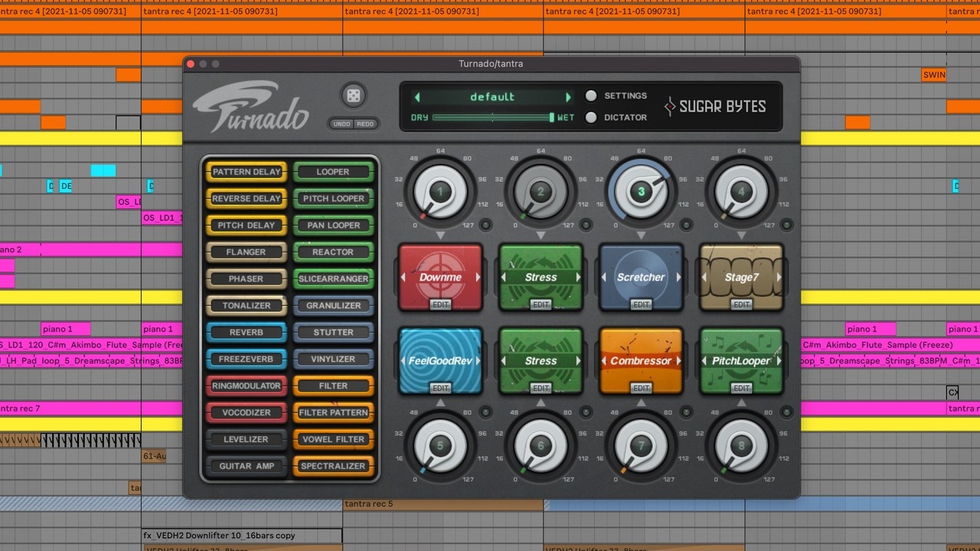This screenshot has width=980, height=551.
Task: Choose FLANGER from the effect list
Action: pos(247,252)
